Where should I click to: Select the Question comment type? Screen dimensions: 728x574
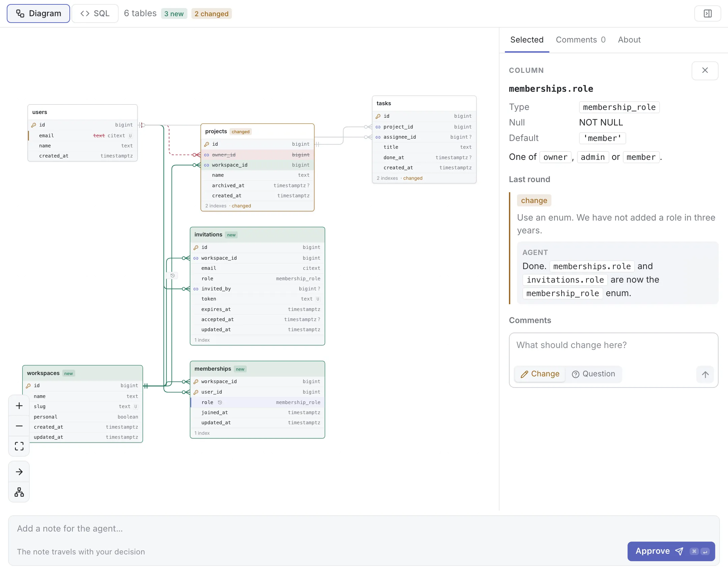coord(594,374)
